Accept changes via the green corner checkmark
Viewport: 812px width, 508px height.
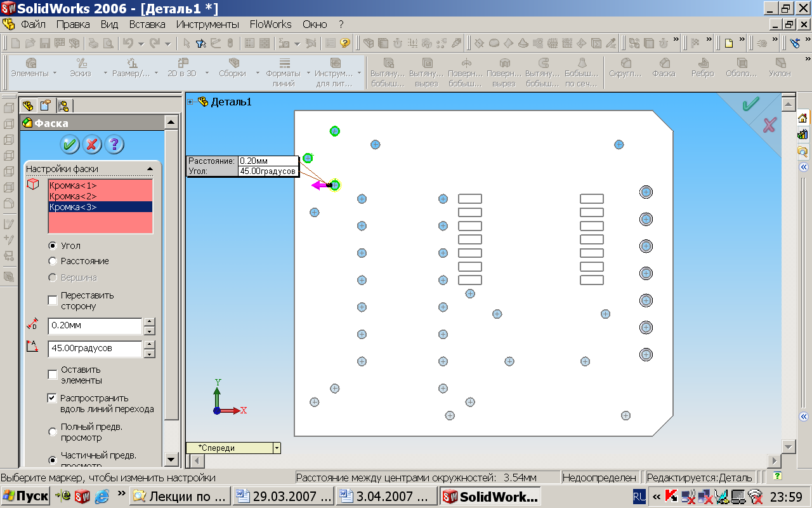pyautogui.click(x=750, y=104)
